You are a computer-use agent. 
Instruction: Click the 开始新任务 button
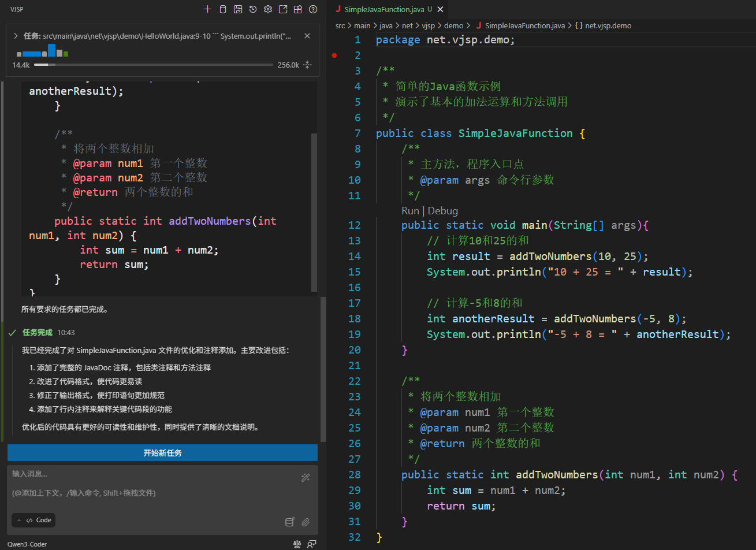[162, 453]
